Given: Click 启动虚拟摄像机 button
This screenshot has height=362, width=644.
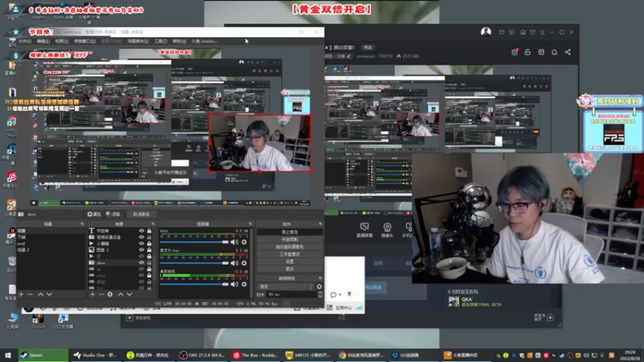Looking at the screenshot, I should pos(290,247).
